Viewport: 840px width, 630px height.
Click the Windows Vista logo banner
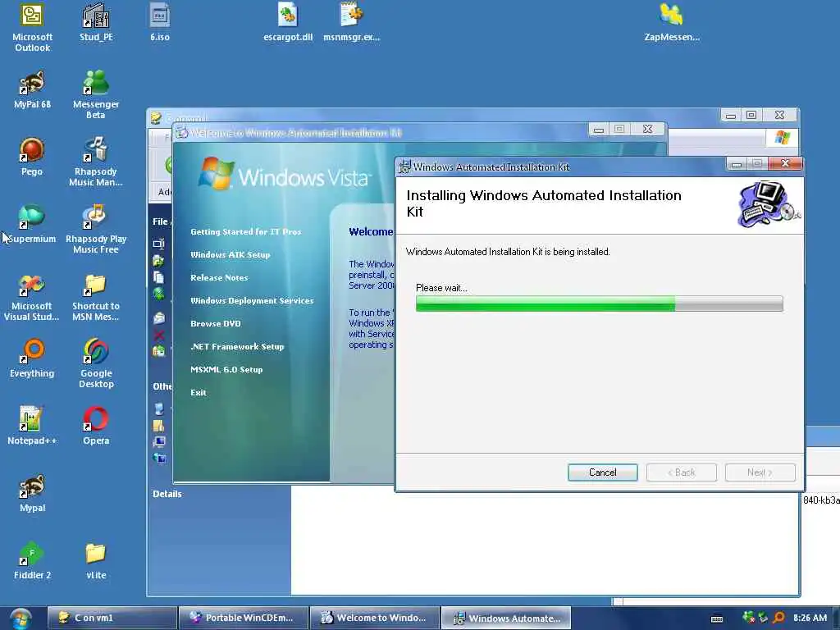(284, 174)
